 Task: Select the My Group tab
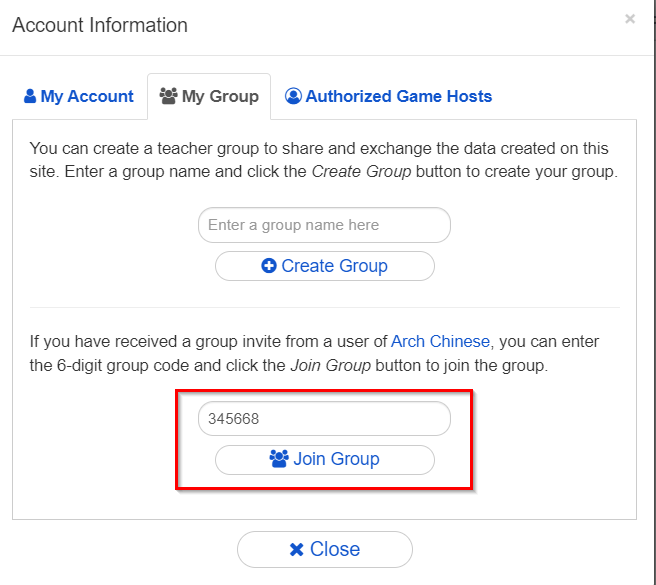coord(209,97)
